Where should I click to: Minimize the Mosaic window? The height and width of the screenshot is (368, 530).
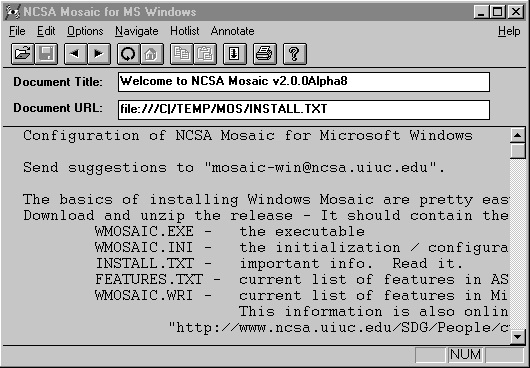point(481,12)
